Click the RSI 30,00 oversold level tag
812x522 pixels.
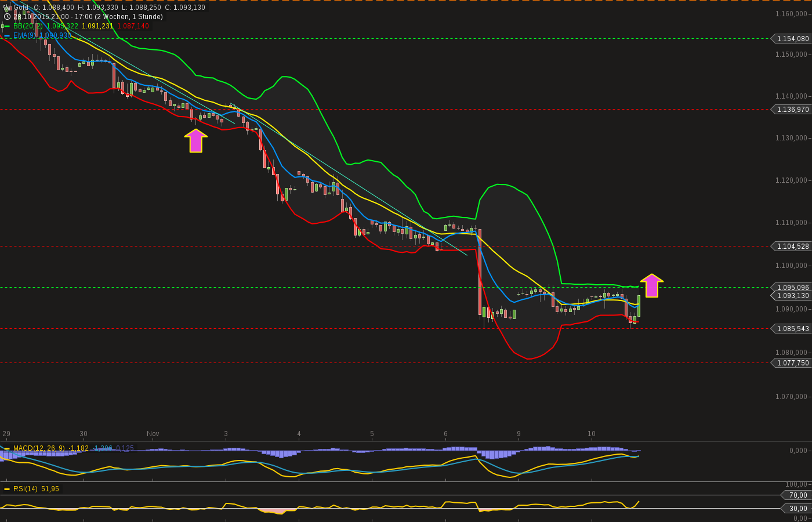pyautogui.click(x=796, y=509)
